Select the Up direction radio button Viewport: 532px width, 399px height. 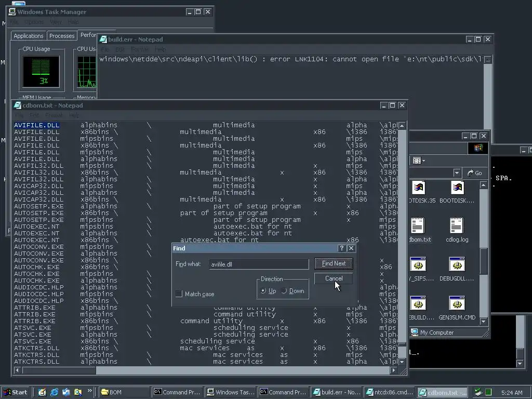pyautogui.click(x=263, y=291)
